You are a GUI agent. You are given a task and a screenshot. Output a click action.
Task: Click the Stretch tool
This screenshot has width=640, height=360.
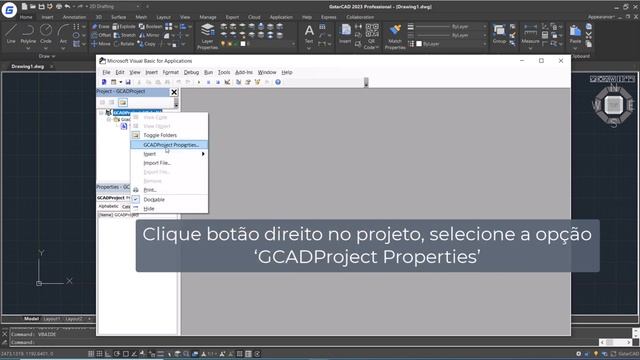(x=124, y=35)
